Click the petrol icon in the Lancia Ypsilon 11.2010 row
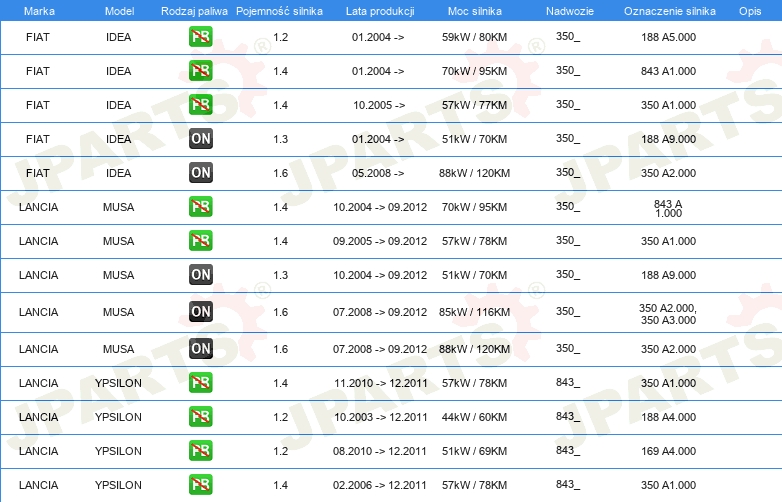Viewport: 782px width, 502px height. pos(200,383)
